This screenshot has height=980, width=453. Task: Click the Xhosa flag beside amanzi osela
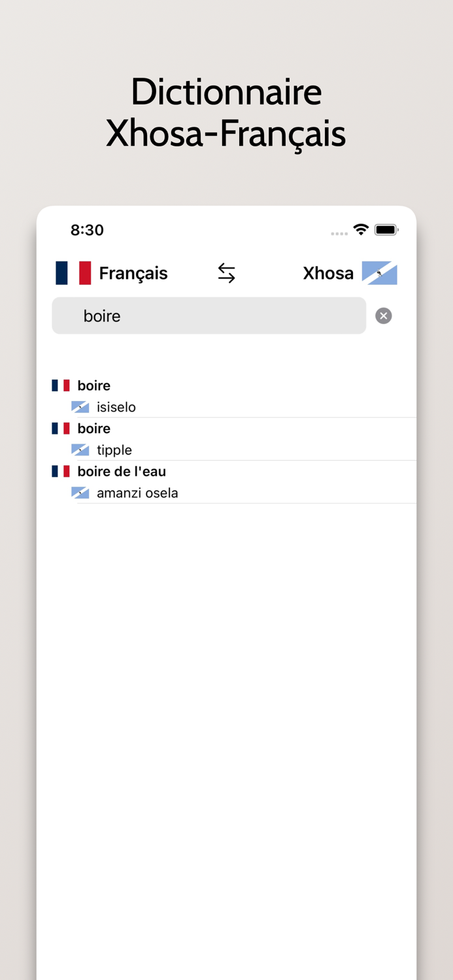point(80,493)
